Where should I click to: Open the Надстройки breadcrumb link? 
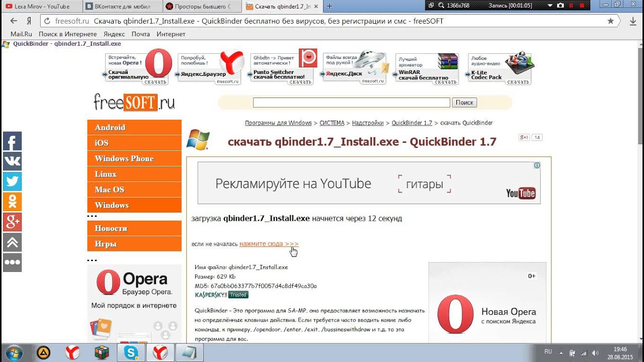[368, 123]
